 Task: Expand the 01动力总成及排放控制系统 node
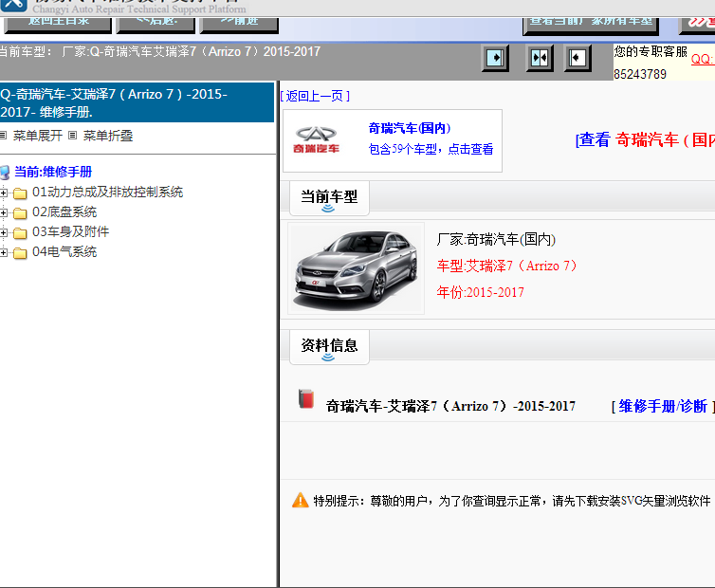pyautogui.click(x=4, y=193)
